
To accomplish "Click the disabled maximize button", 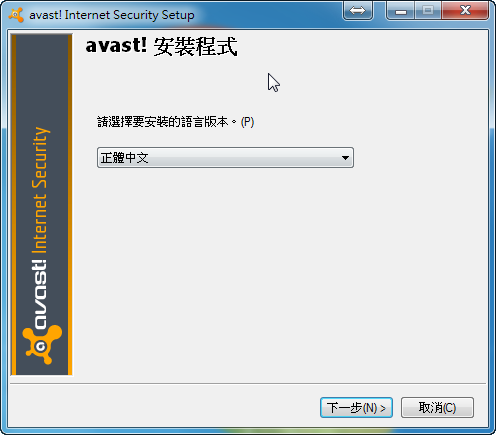I will coord(428,11).
